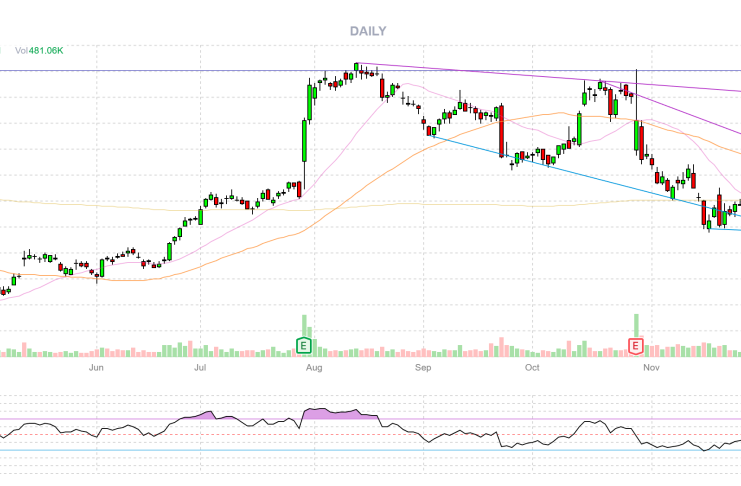
Task: Select the Sep label on time axis
Action: (x=422, y=368)
